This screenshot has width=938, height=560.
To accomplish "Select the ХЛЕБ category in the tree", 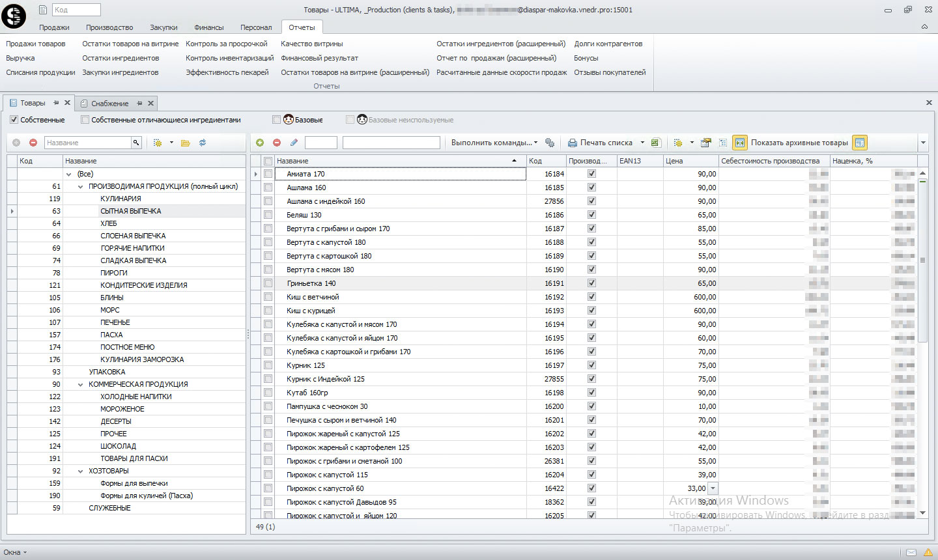I will 109,223.
